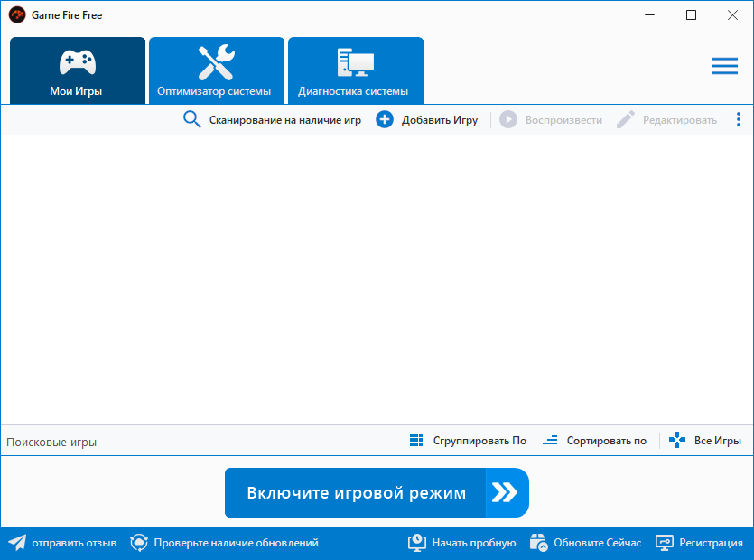Click the Game Fire app logo icon
The height and width of the screenshot is (560, 754).
pos(17,15)
